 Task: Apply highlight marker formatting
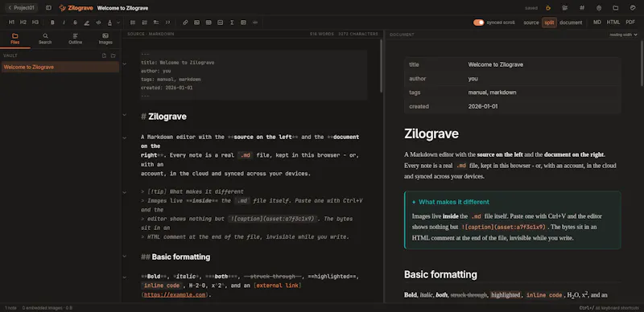click(x=87, y=23)
